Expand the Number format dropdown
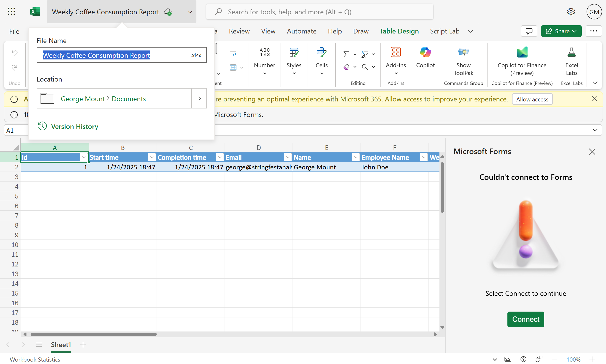Screen dimensions: 606x364 [x=264, y=73]
